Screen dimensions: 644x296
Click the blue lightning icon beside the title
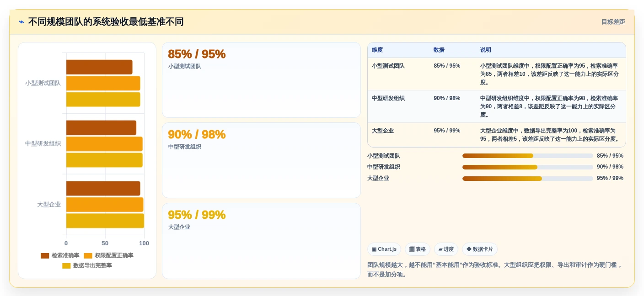(21, 22)
